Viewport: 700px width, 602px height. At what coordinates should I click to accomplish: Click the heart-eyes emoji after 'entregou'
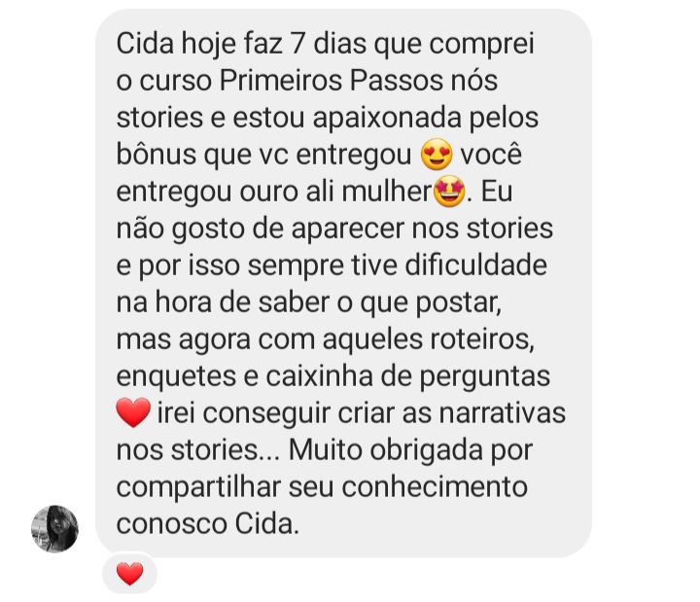437,155
